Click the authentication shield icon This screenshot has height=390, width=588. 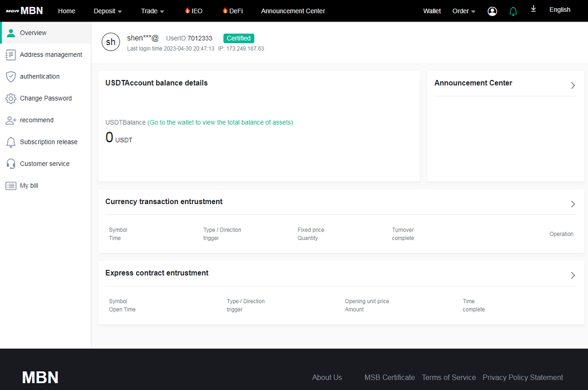pos(10,77)
